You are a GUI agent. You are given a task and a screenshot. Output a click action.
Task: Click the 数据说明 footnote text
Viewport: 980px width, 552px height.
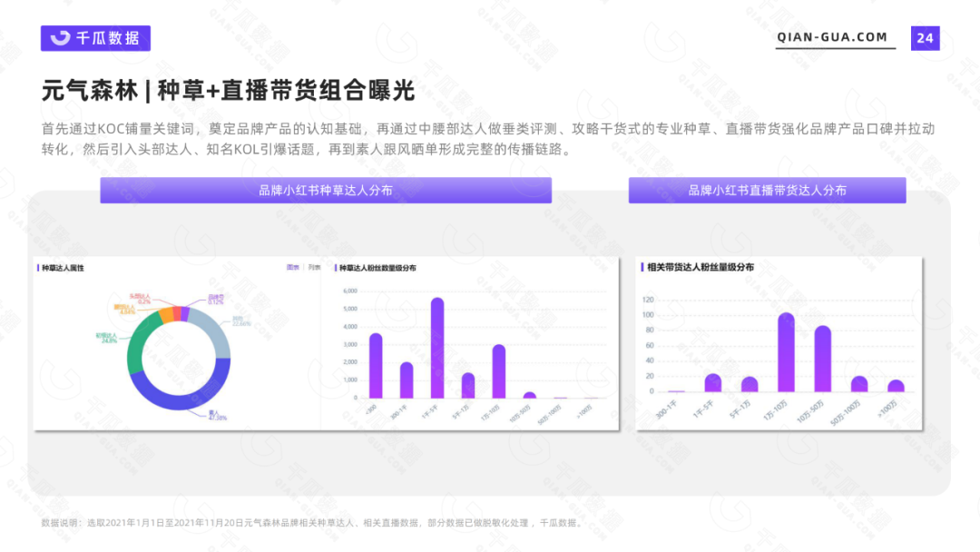314,523
